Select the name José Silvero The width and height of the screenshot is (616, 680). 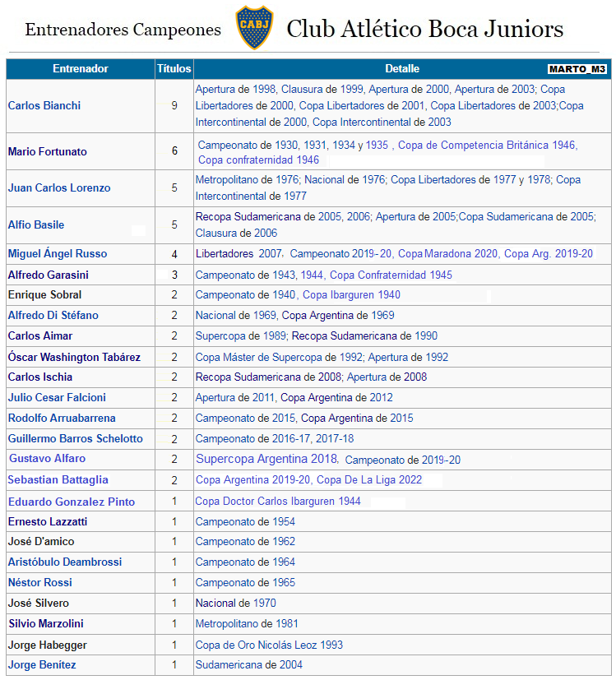click(x=39, y=603)
